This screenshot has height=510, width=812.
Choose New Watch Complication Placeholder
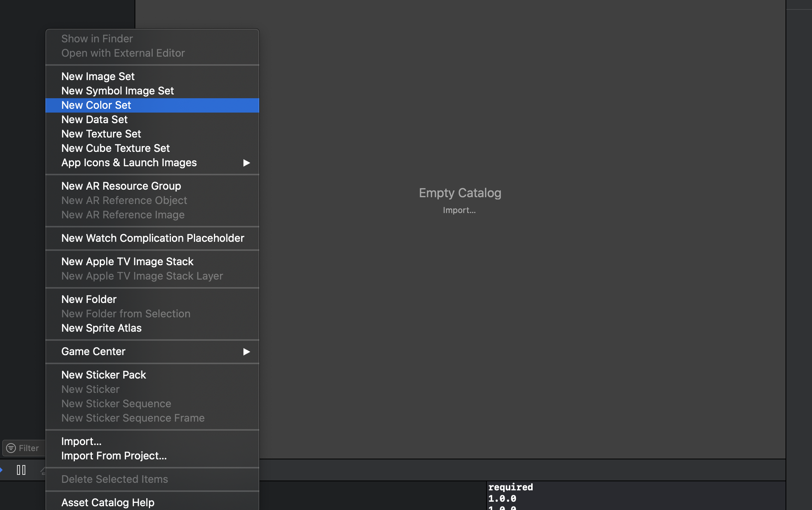pyautogui.click(x=153, y=238)
